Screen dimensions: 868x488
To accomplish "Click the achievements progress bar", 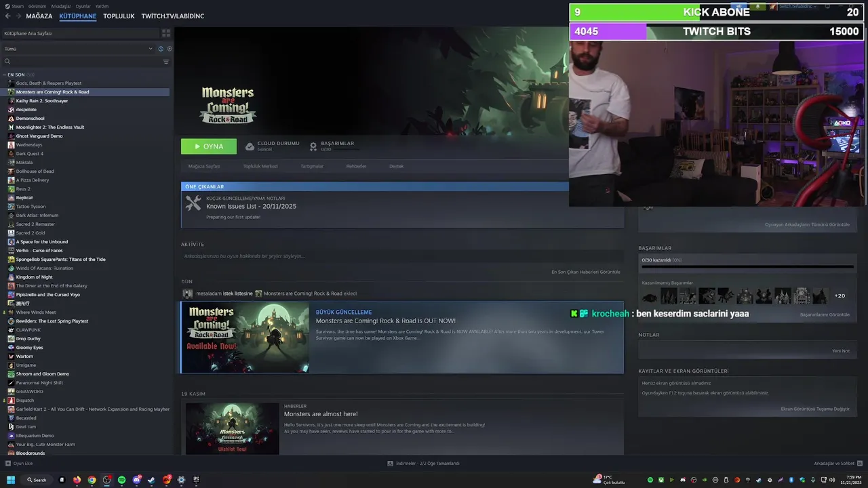I will (747, 266).
